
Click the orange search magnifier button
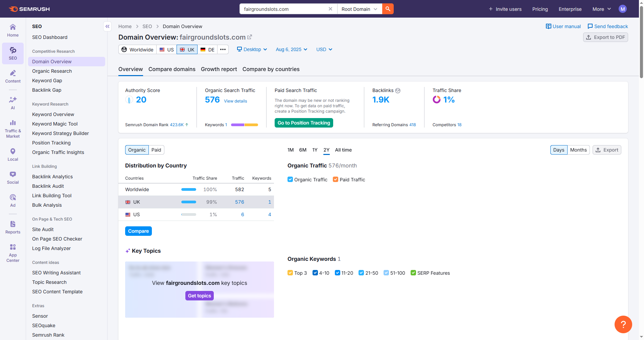388,9
